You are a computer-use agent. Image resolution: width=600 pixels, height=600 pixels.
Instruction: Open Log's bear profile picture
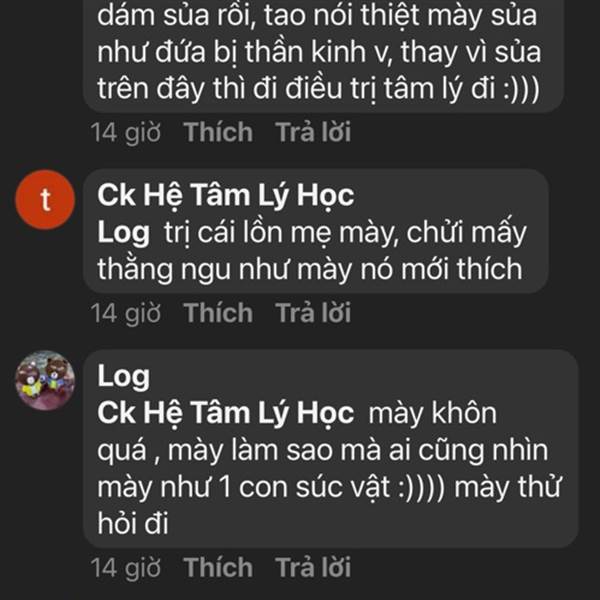pyautogui.click(x=45, y=380)
